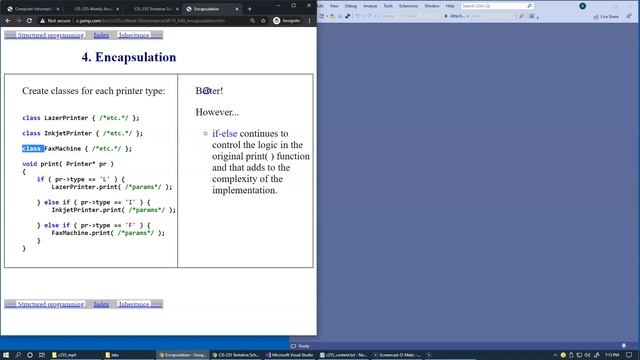Click Save All icon in Visual Studio toolbar
The image size is (640, 360).
[x=347, y=16]
